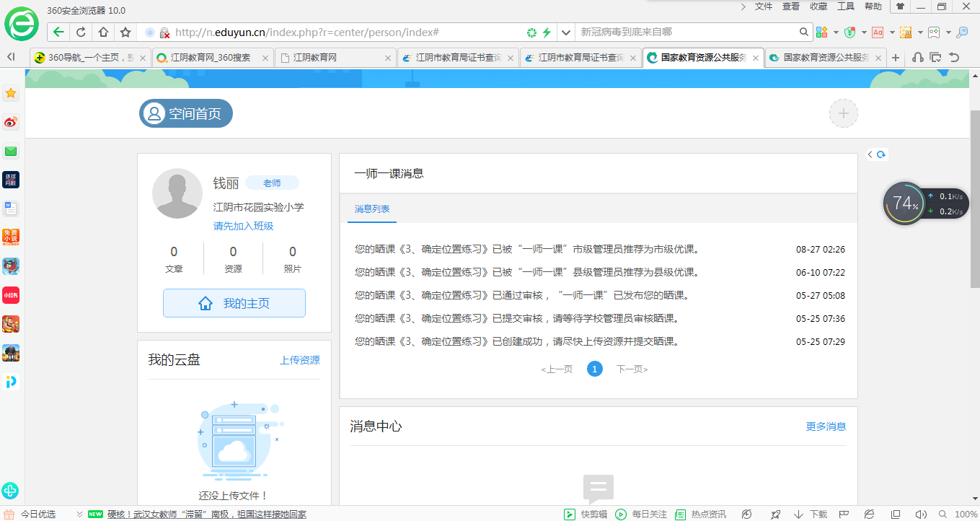Image resolution: width=980 pixels, height=521 pixels.
Task: Reload the page with the refresh icon
Action: coord(81,32)
